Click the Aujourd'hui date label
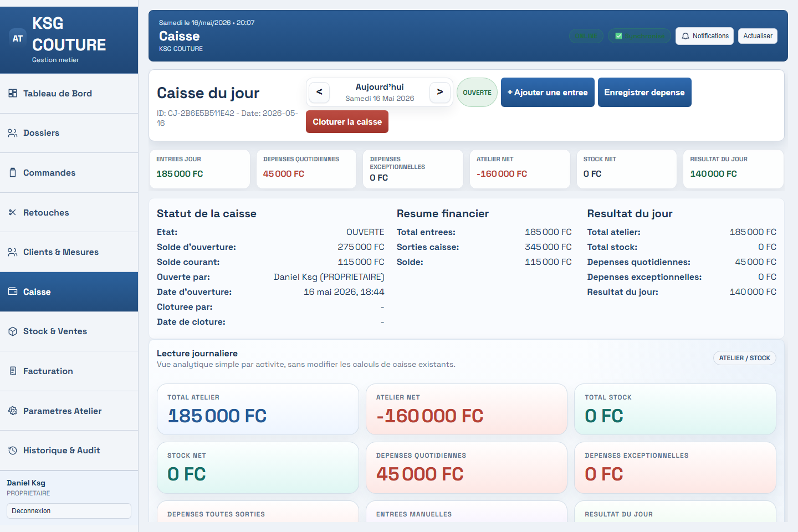 pos(380,87)
